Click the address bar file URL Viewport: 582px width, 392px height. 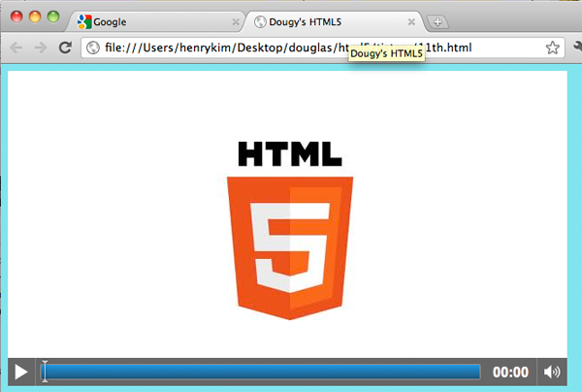pos(288,48)
